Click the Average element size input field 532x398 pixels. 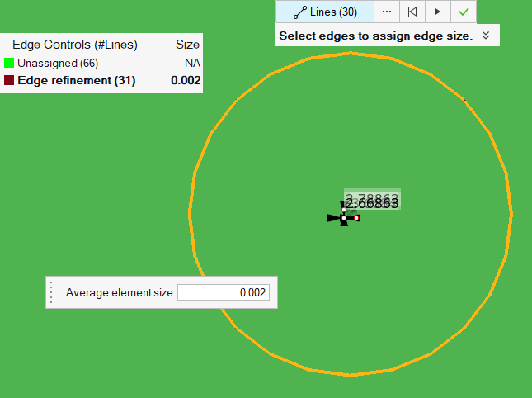pos(224,292)
